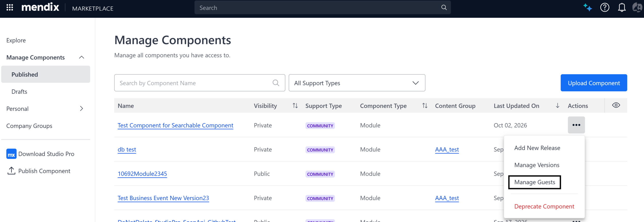This screenshot has height=222, width=644.
Task: Click the Name column header
Action: coord(126,106)
